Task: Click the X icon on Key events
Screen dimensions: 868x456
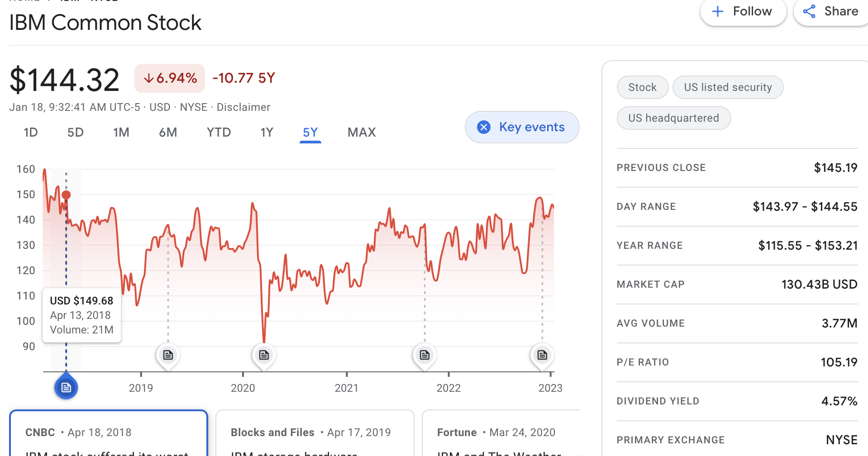Action: click(484, 127)
